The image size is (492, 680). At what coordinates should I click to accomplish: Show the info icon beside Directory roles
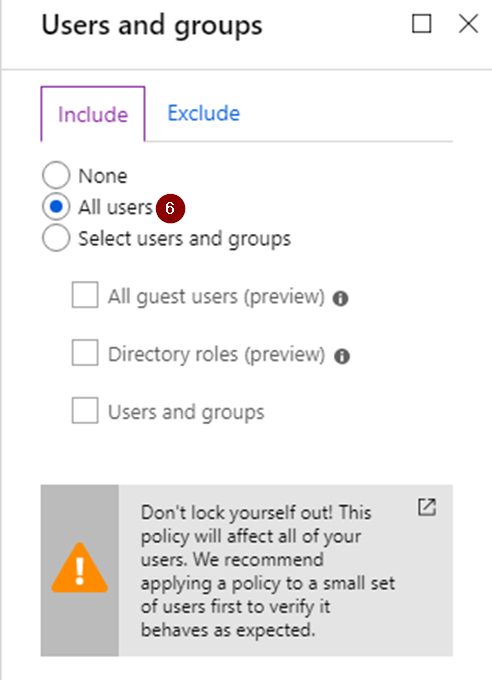[x=342, y=356]
